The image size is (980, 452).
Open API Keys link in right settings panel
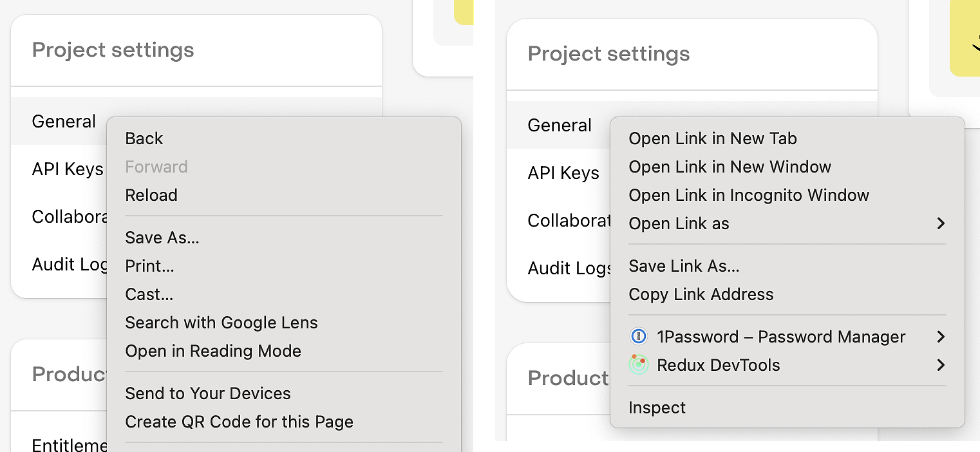[563, 173]
